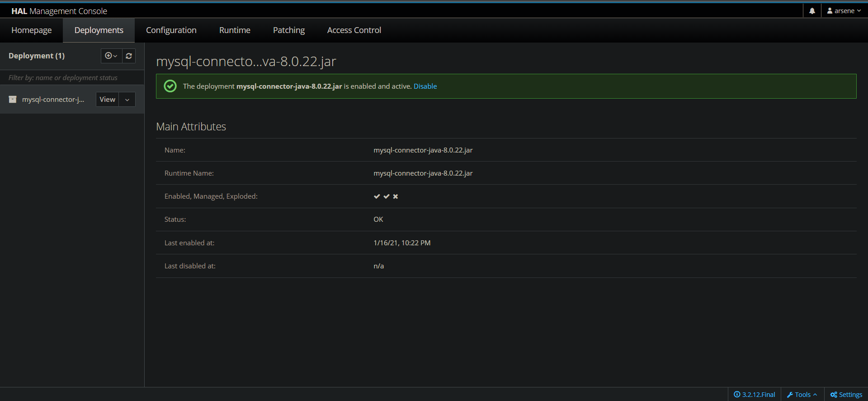Click the 3.2.12.Final version info
This screenshot has height=401, width=868.
point(754,395)
